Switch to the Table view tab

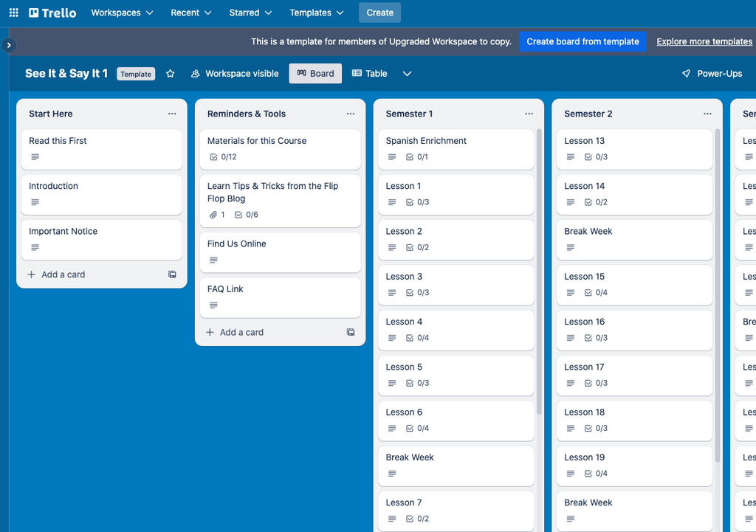pyautogui.click(x=370, y=74)
